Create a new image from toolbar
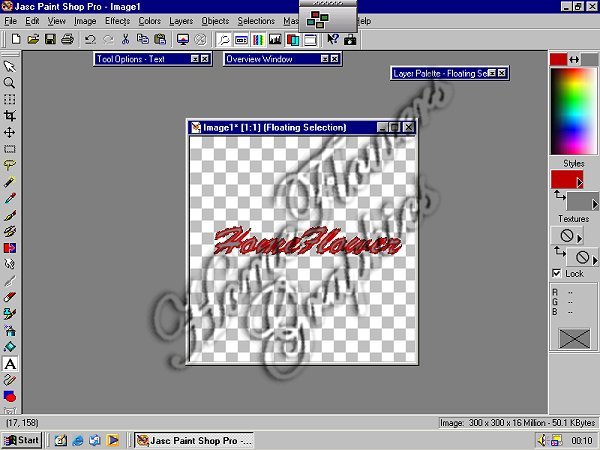This screenshot has width=600, height=450. pyautogui.click(x=16, y=39)
